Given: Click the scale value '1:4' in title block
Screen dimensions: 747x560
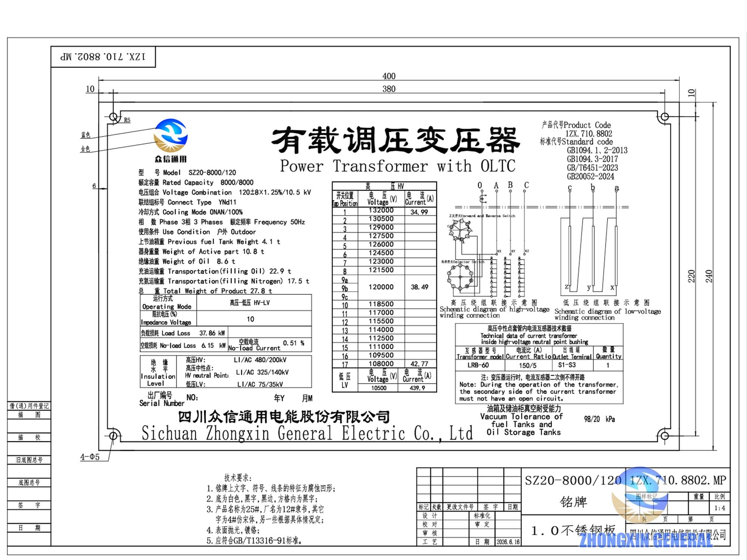Looking at the screenshot, I should tap(719, 508).
